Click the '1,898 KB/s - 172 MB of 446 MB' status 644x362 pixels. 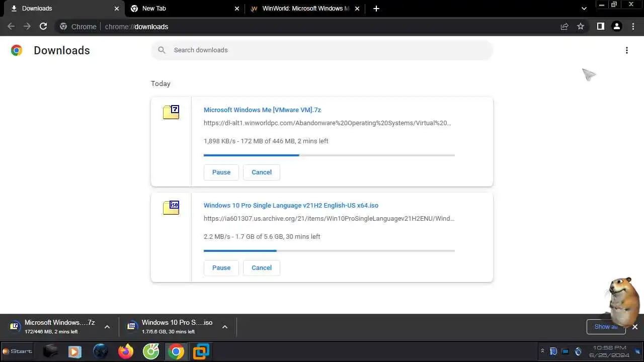click(x=266, y=141)
